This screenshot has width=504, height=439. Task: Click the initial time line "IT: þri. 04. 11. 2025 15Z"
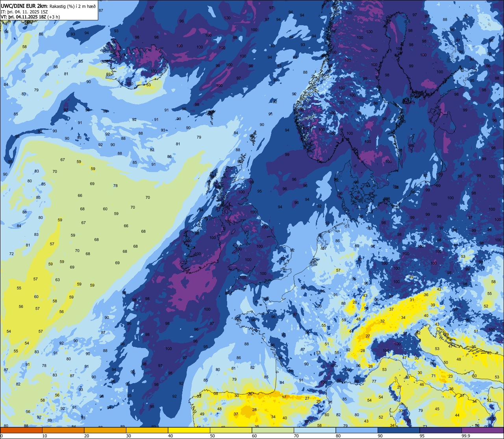tap(24, 11)
